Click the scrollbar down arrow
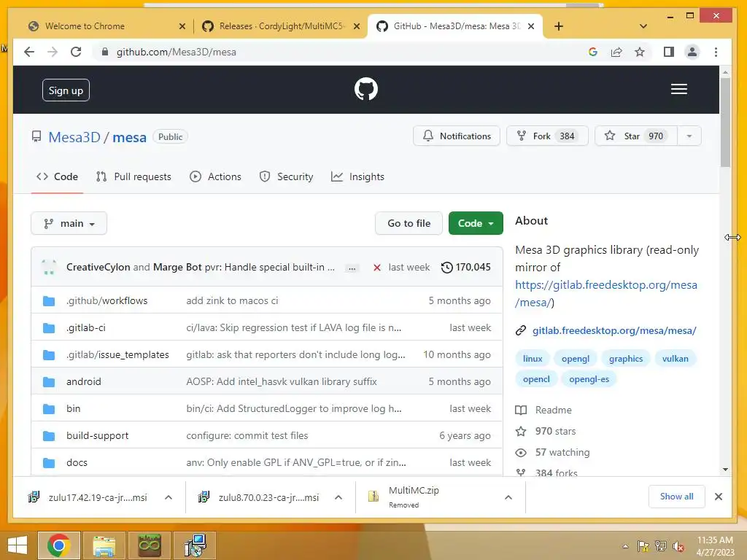 pos(725,470)
